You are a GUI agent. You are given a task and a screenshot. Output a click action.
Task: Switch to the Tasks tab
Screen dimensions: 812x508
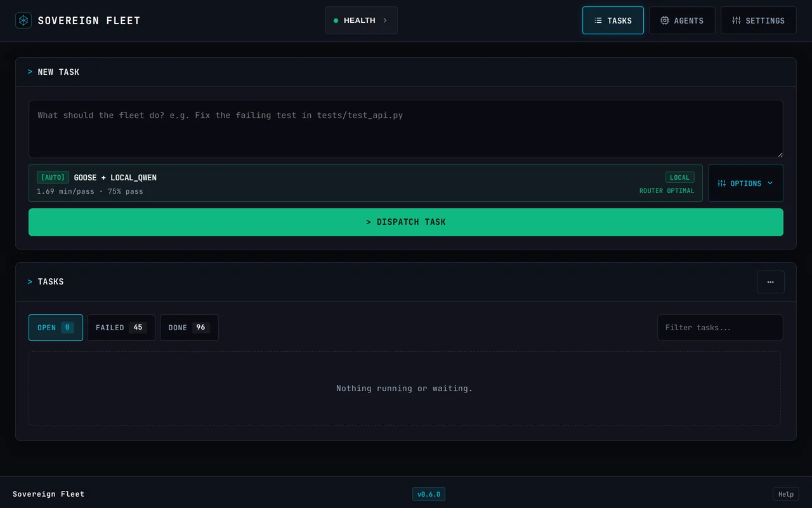click(x=613, y=20)
